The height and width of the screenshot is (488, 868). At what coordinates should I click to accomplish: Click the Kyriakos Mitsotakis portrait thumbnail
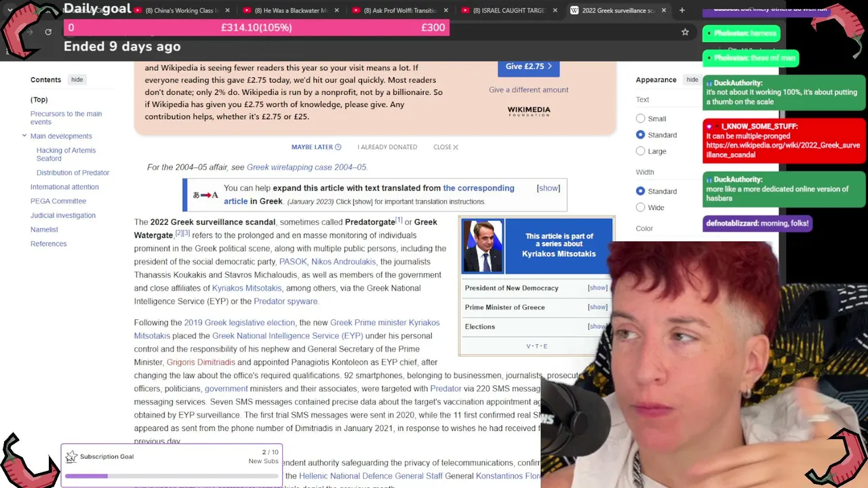(x=483, y=245)
